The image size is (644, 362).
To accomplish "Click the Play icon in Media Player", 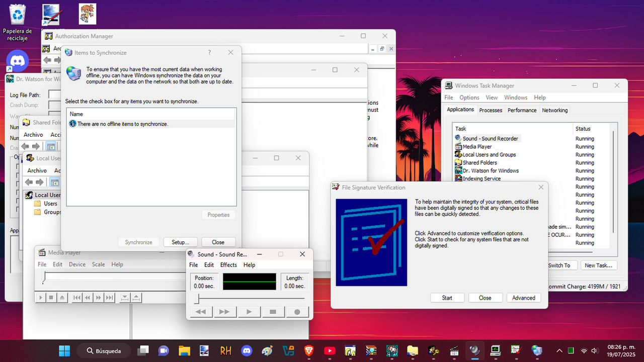I will [41, 298].
